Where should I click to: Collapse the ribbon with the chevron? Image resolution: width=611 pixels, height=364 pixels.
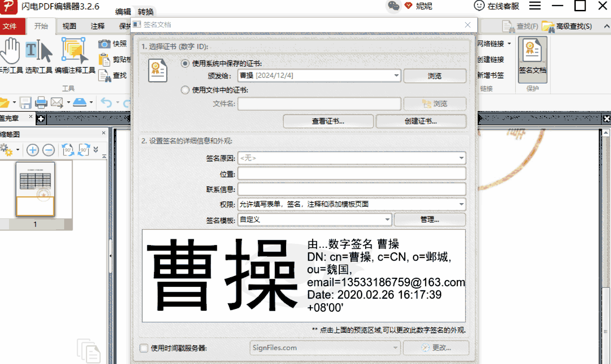click(606, 27)
